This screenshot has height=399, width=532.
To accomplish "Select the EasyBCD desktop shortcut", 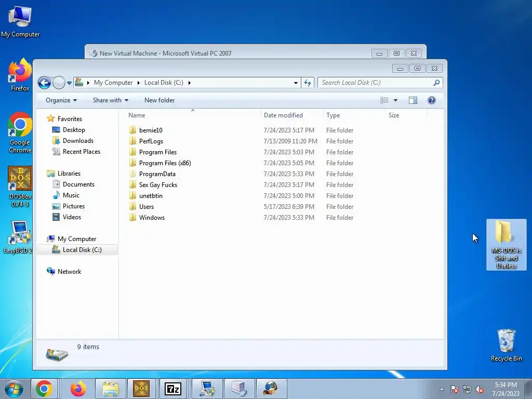I will (x=18, y=237).
